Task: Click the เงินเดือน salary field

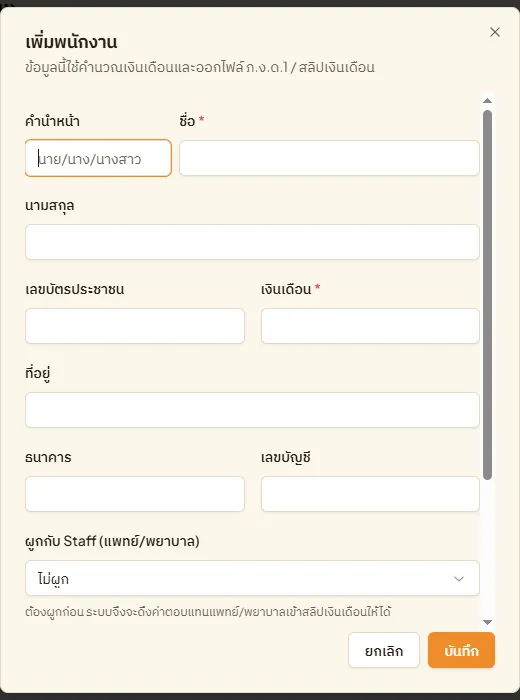Action: pos(370,326)
